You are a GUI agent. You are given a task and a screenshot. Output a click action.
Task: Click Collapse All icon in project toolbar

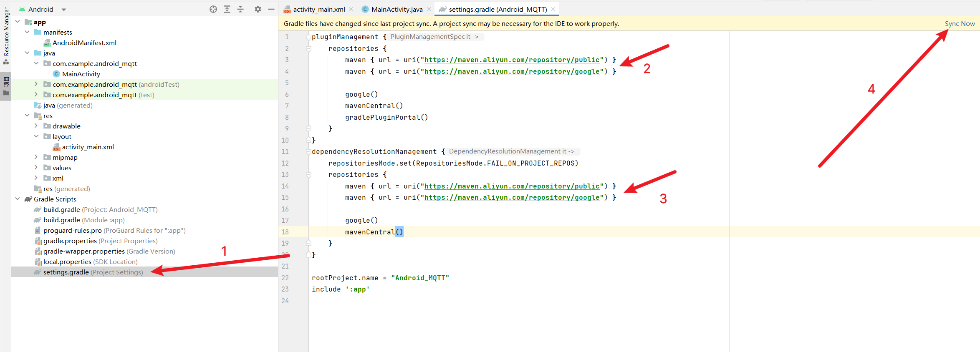tap(240, 9)
